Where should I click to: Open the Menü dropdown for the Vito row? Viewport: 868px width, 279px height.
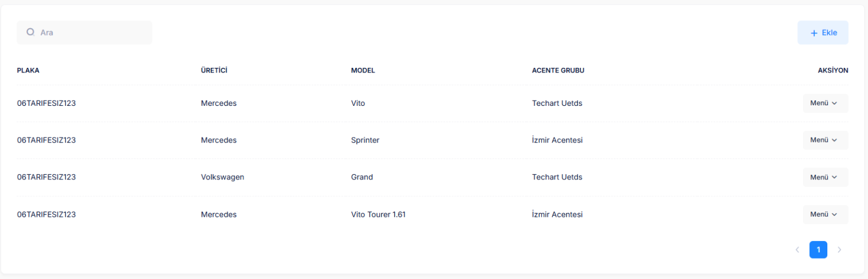pos(825,104)
